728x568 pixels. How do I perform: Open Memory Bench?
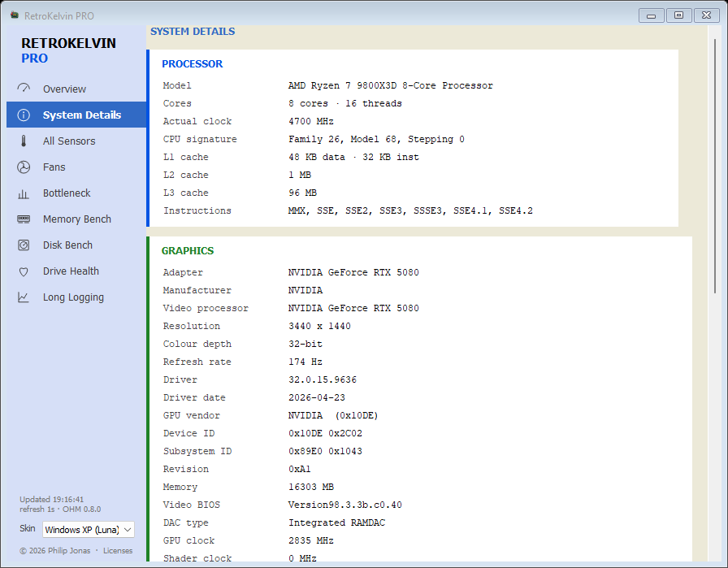tap(76, 219)
